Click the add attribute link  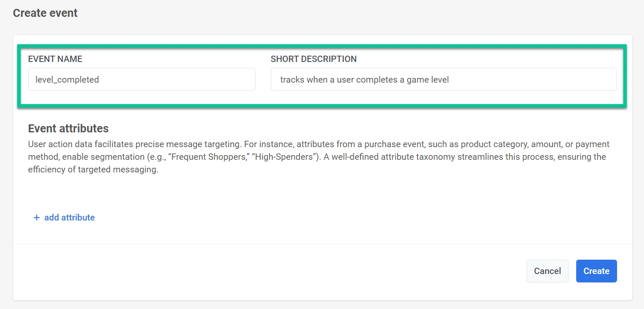coord(69,218)
